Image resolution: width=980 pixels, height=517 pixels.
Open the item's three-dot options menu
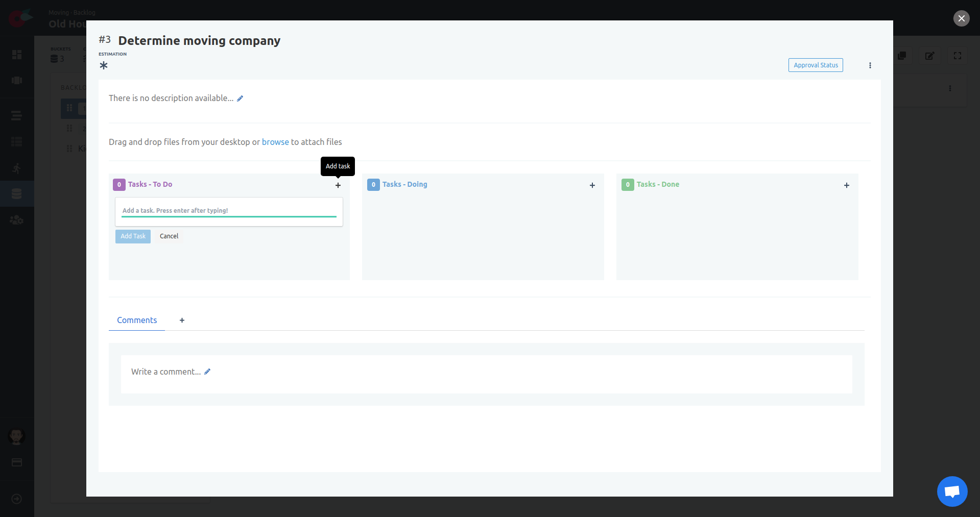click(870, 65)
